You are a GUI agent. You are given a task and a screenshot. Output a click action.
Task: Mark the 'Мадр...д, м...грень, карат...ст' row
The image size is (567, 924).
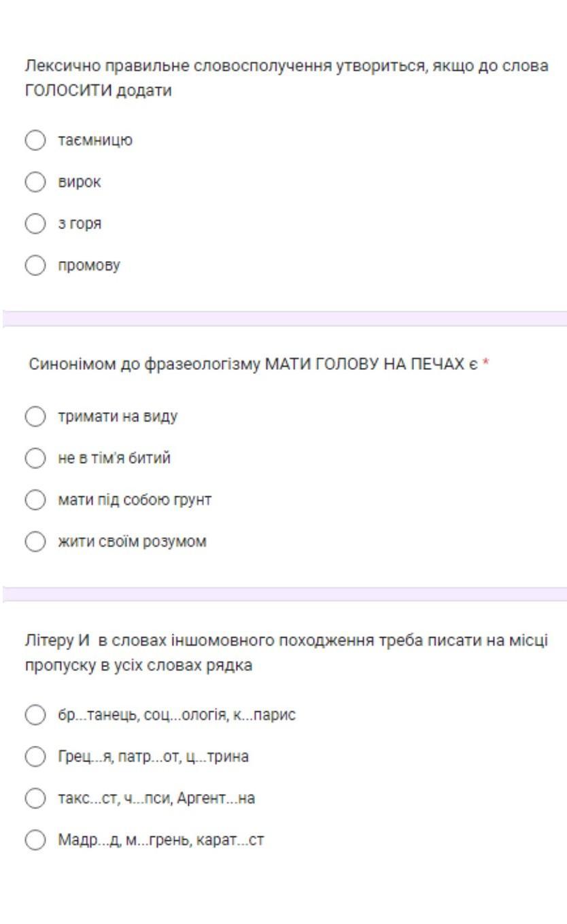[x=34, y=840]
